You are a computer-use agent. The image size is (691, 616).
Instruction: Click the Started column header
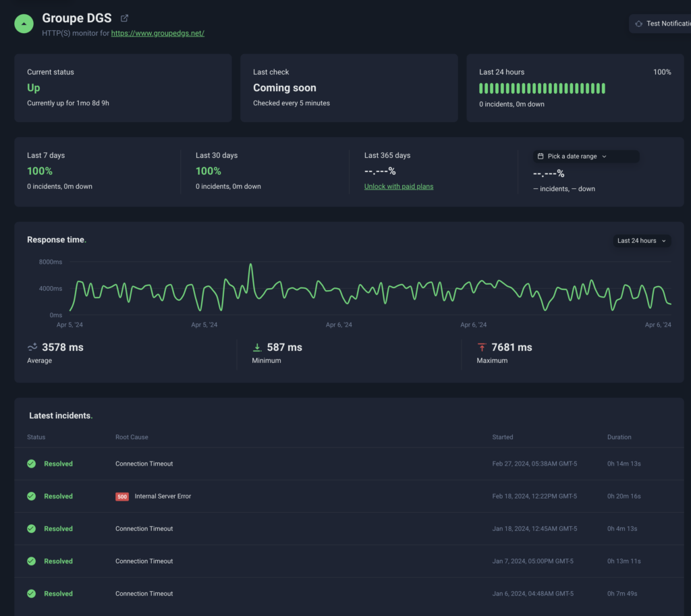(503, 437)
